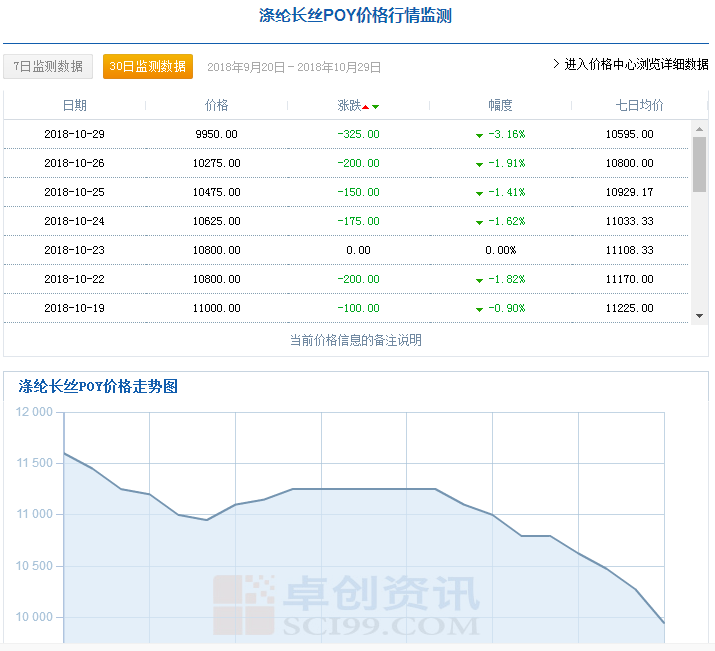
Task: Click the 七日均价 column header
Action: pos(639,105)
